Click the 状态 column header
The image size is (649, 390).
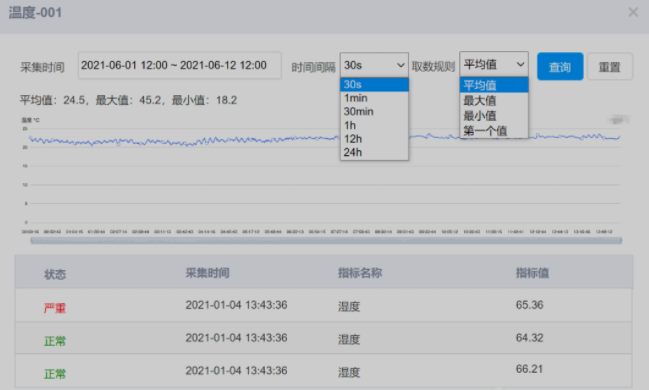[55, 274]
